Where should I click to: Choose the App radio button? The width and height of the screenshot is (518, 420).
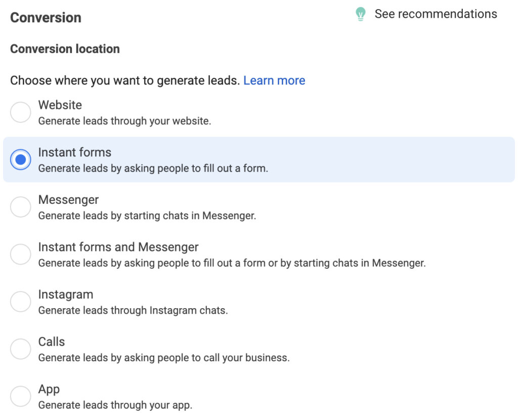pos(21,396)
